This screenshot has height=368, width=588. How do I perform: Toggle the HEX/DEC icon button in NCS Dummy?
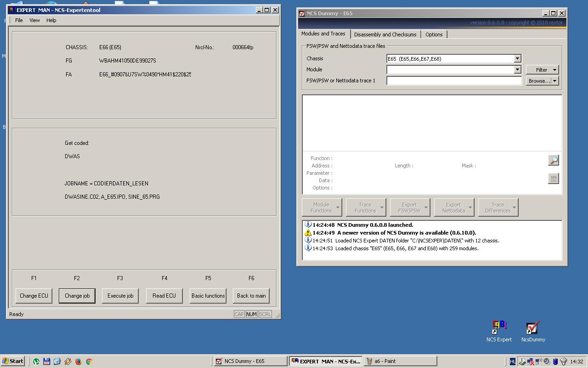click(x=554, y=178)
